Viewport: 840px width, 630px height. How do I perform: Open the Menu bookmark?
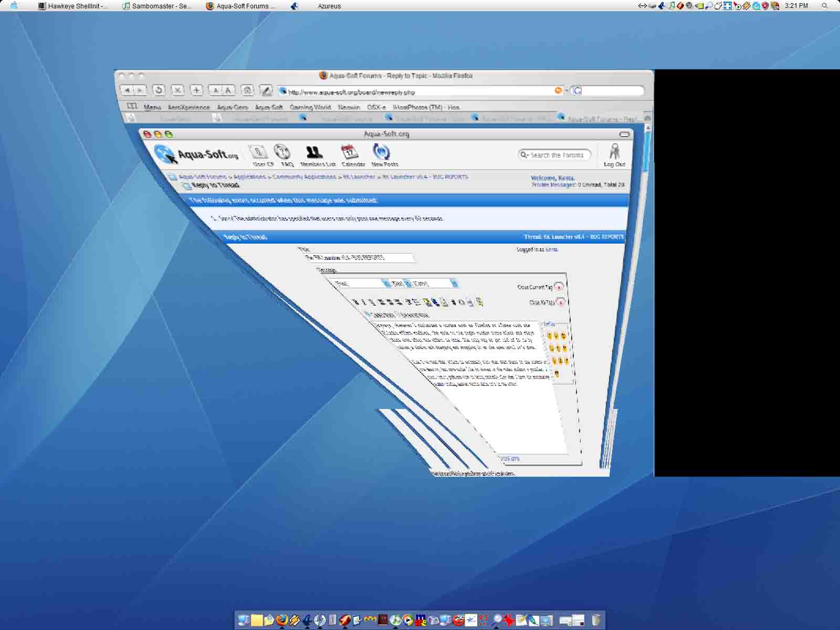click(x=152, y=107)
